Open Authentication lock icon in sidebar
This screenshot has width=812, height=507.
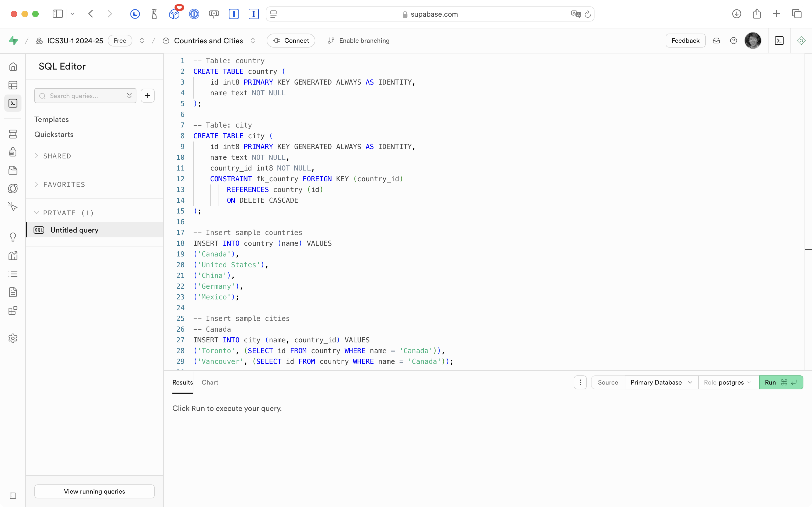[x=13, y=152]
